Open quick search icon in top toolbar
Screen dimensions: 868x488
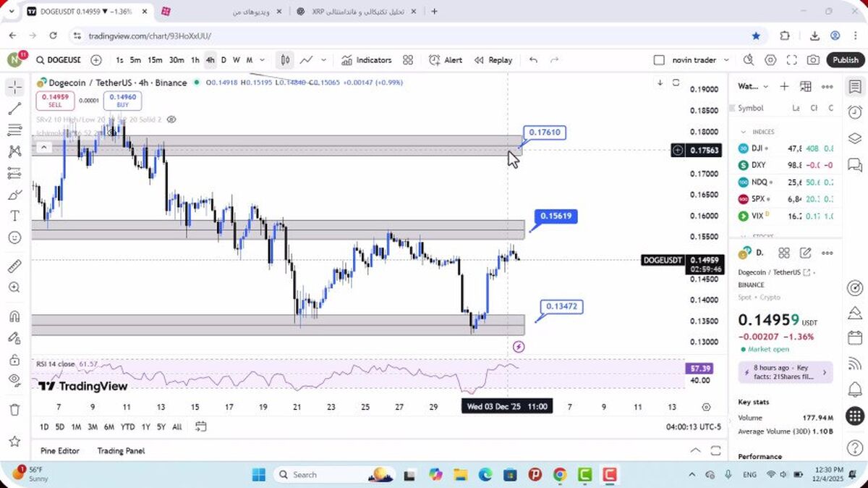pyautogui.click(x=749, y=60)
